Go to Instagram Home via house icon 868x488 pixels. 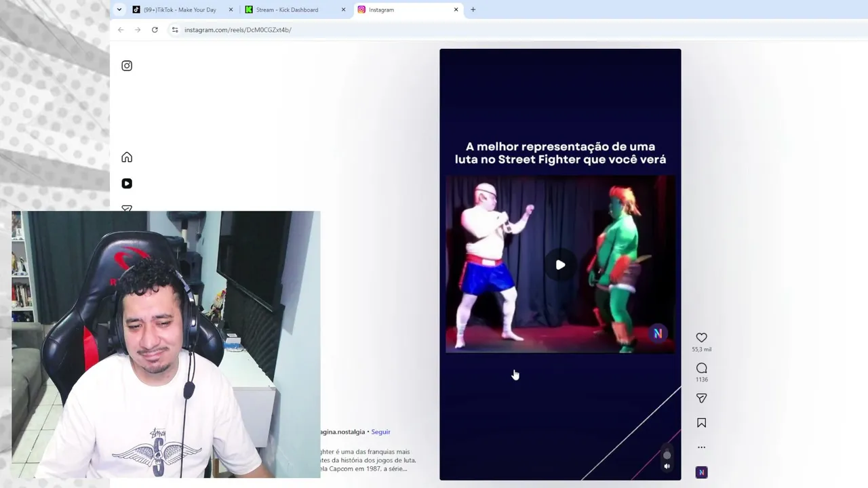pos(127,157)
